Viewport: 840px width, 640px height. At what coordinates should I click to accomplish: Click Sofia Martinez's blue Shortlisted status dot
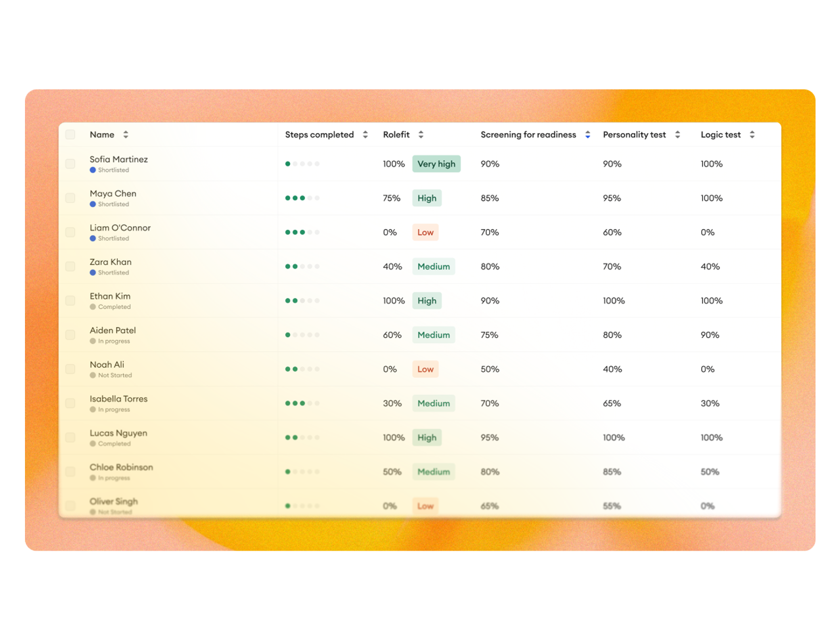pos(93,170)
